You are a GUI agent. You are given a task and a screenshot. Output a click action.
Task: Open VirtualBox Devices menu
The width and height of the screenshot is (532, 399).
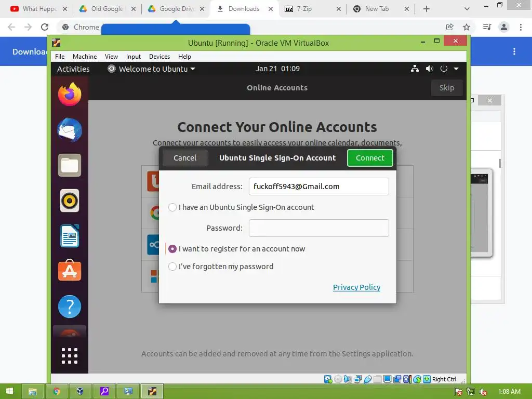159,56
